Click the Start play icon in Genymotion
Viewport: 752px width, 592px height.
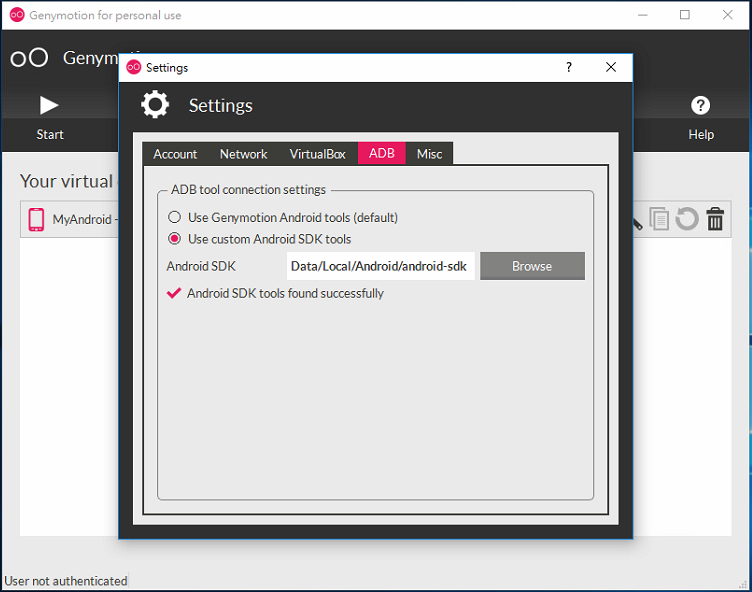[49, 106]
